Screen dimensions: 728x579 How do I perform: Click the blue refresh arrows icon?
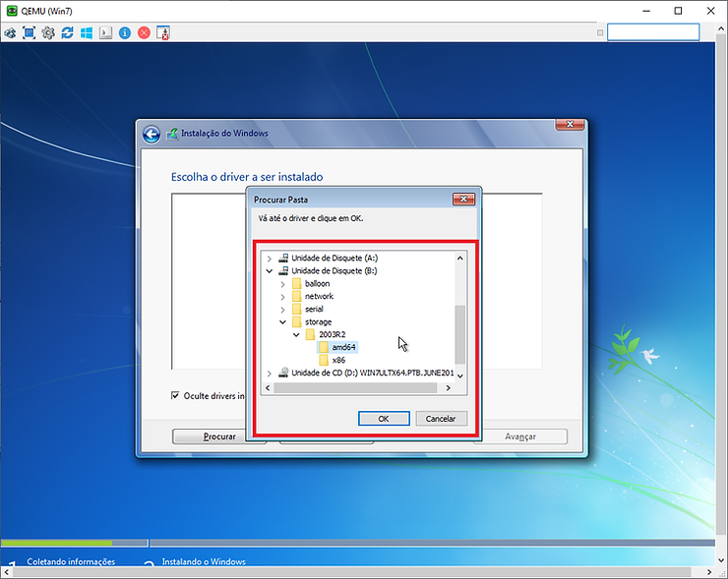pyautogui.click(x=67, y=33)
